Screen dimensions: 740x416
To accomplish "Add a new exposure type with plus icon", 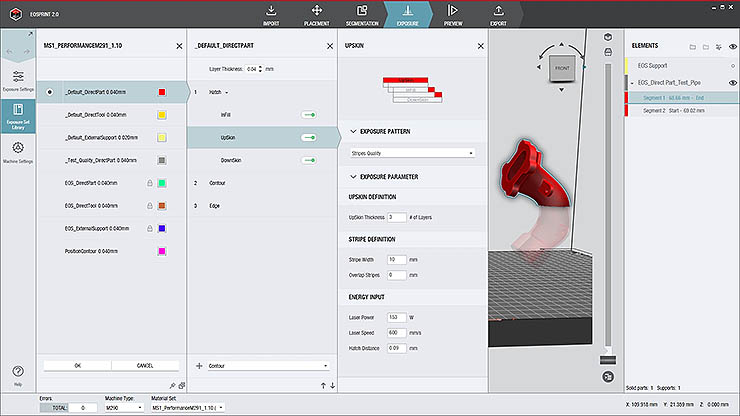I will (199, 366).
